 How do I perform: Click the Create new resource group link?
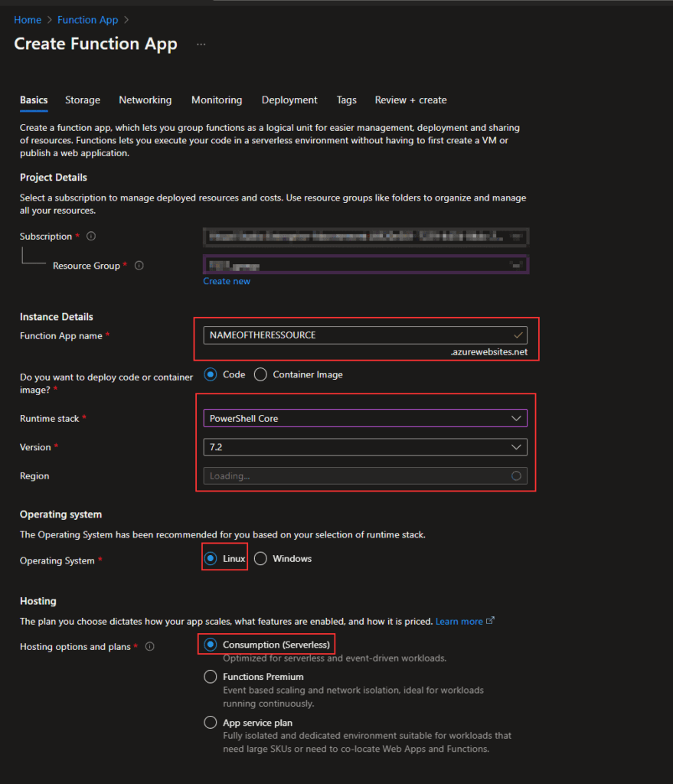click(x=226, y=280)
